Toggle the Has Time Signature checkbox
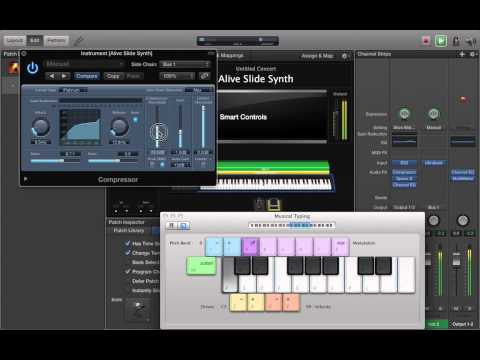 pos(128,243)
